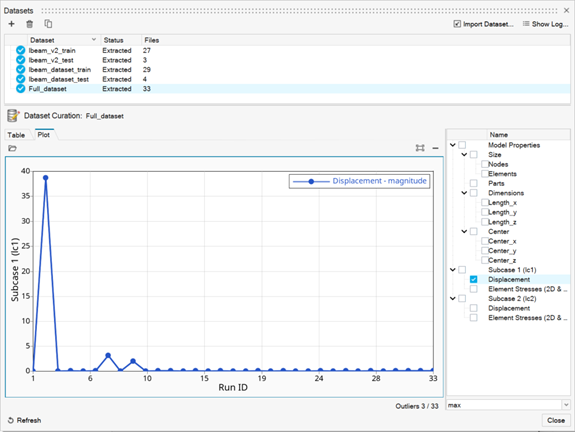Viewport: 575px width, 432px height.
Task: Click the duplicate dataset copy icon
Action: click(48, 24)
